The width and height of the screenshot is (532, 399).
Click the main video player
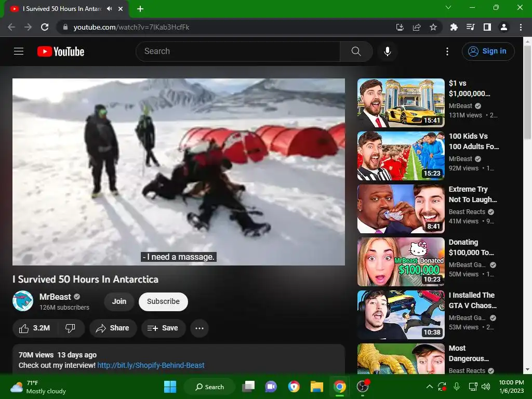tap(179, 171)
